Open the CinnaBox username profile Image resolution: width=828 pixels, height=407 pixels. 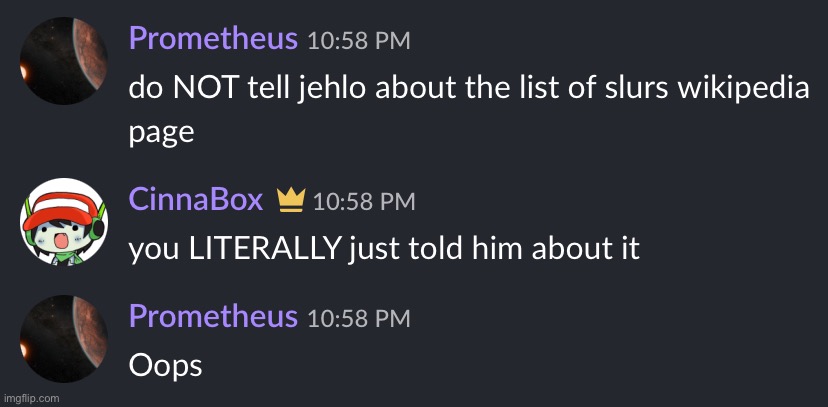pyautogui.click(x=195, y=200)
